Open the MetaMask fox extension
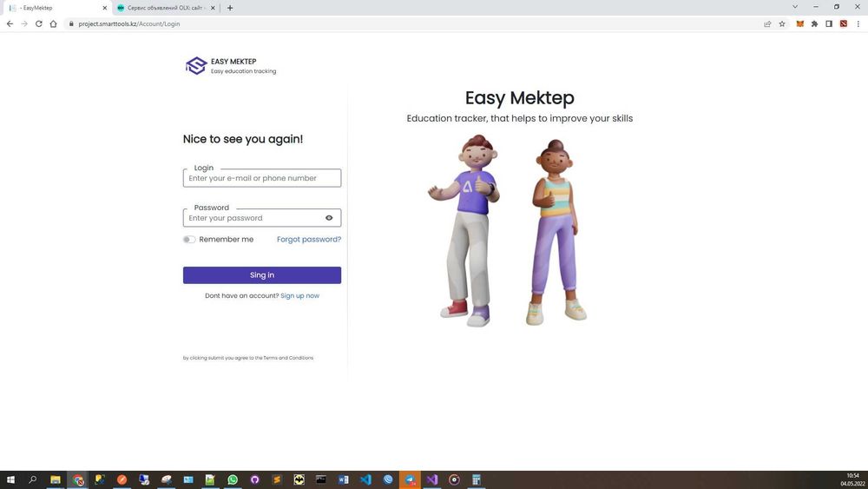The width and height of the screenshot is (868, 489). [x=800, y=23]
